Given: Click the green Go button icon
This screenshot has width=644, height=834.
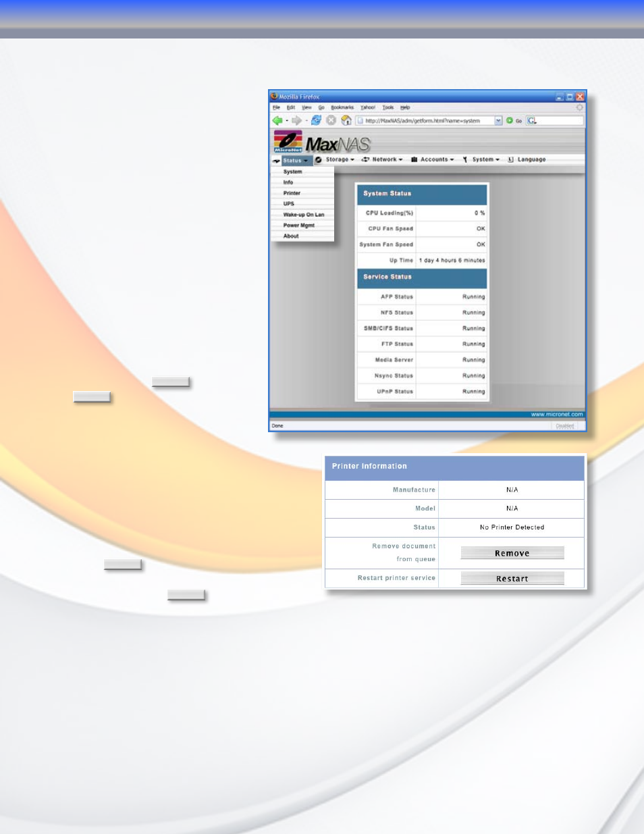Looking at the screenshot, I should click(510, 120).
